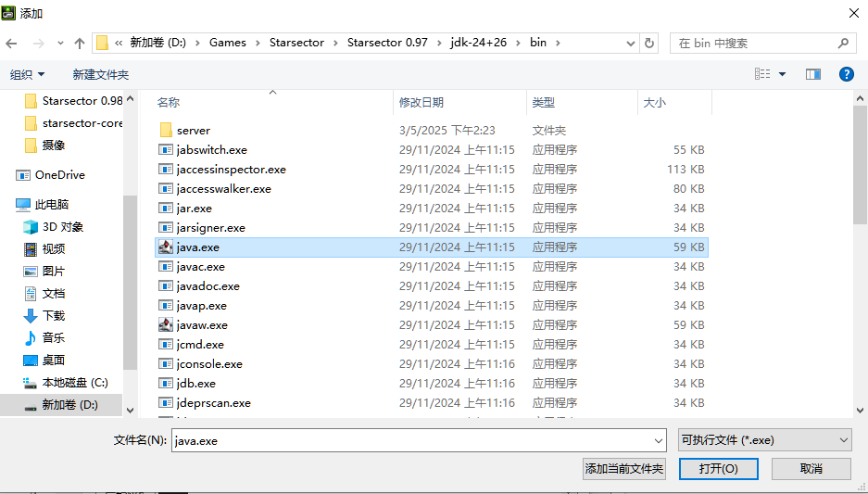
Task: Open the view layout options dropdown
Action: [782, 74]
